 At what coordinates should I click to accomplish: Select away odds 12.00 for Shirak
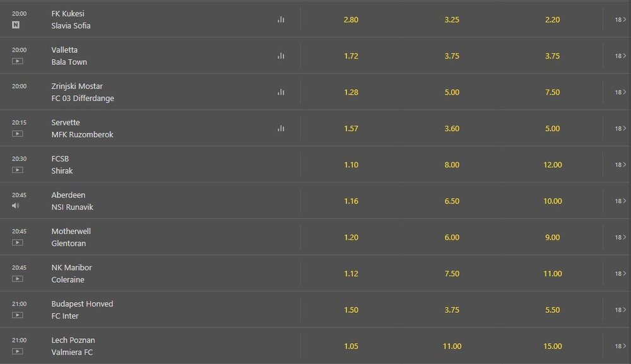553,165
